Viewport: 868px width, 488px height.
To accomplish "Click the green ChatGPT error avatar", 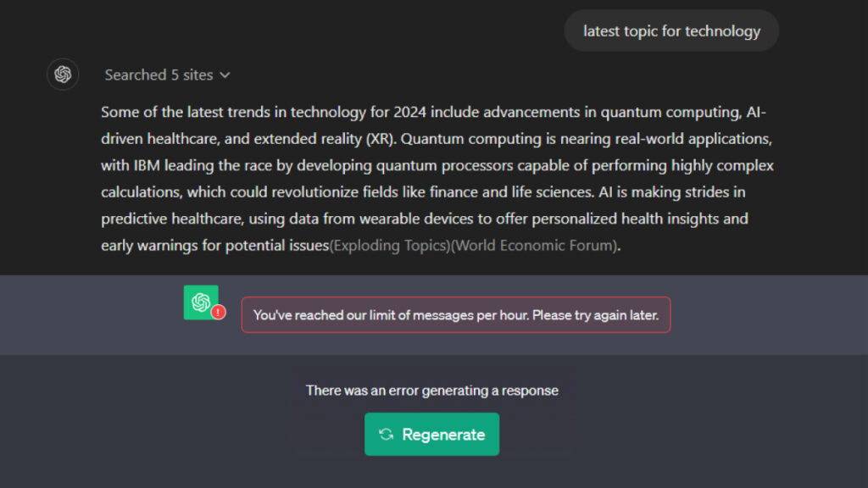I will coord(201,302).
